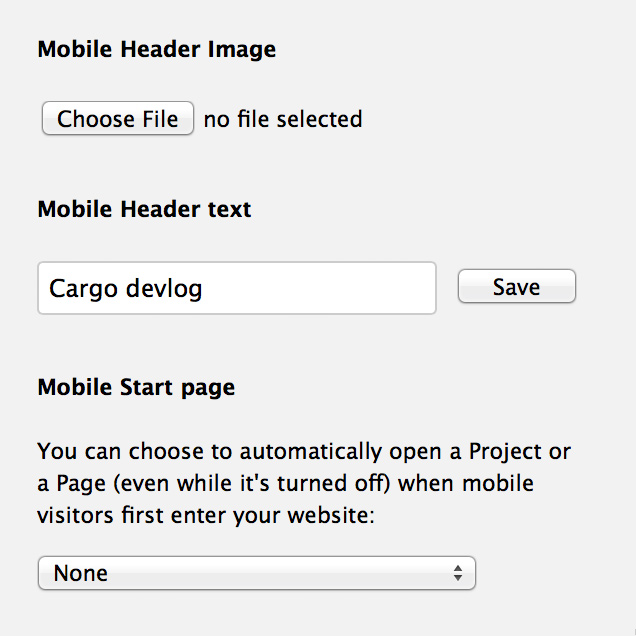This screenshot has height=636, width=636.
Task: Click the word 'Cargo' in header field
Action: click(x=84, y=289)
